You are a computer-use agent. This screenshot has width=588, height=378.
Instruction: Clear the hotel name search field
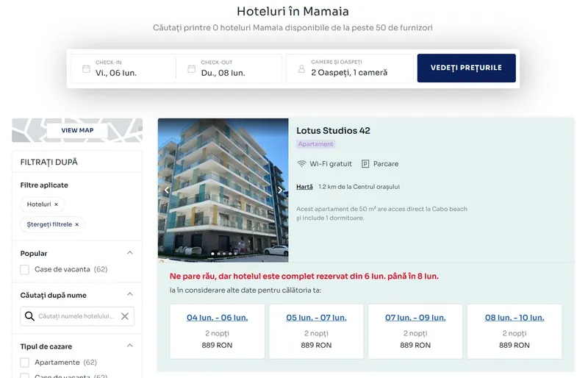(125, 316)
